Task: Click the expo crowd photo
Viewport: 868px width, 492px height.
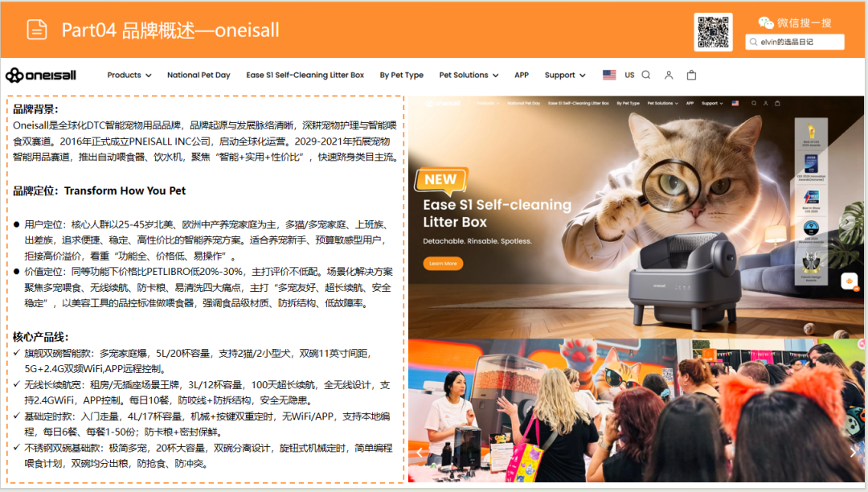Action: pyautogui.click(x=636, y=410)
